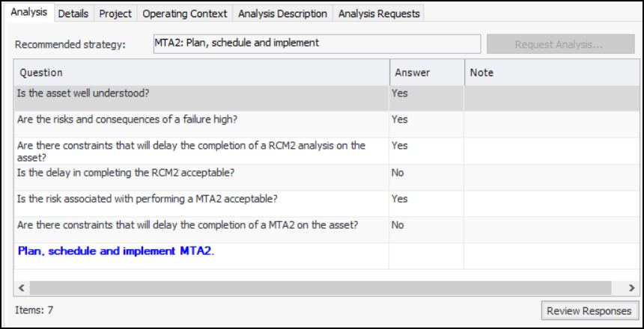Select the Analysis tab

pos(29,13)
